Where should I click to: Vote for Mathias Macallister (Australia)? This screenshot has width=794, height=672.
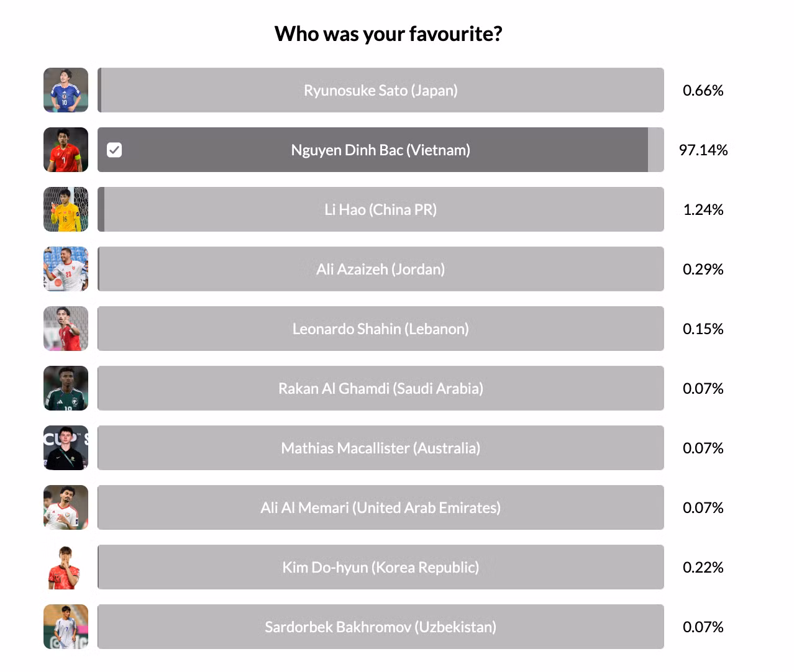pyautogui.click(x=380, y=448)
